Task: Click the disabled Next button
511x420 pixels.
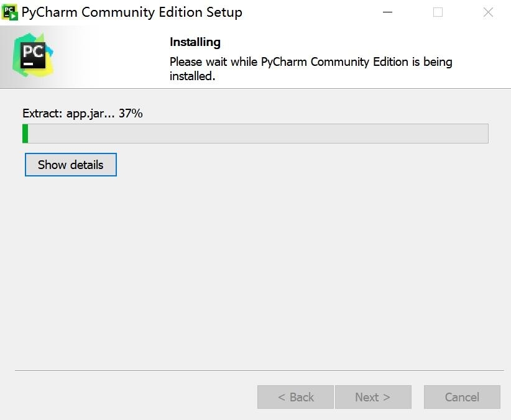Action: [x=373, y=397]
